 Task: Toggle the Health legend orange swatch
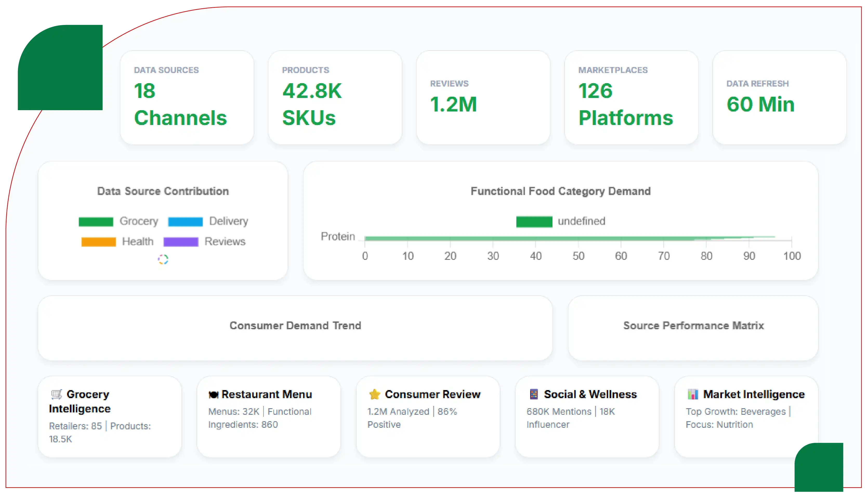[x=98, y=242]
